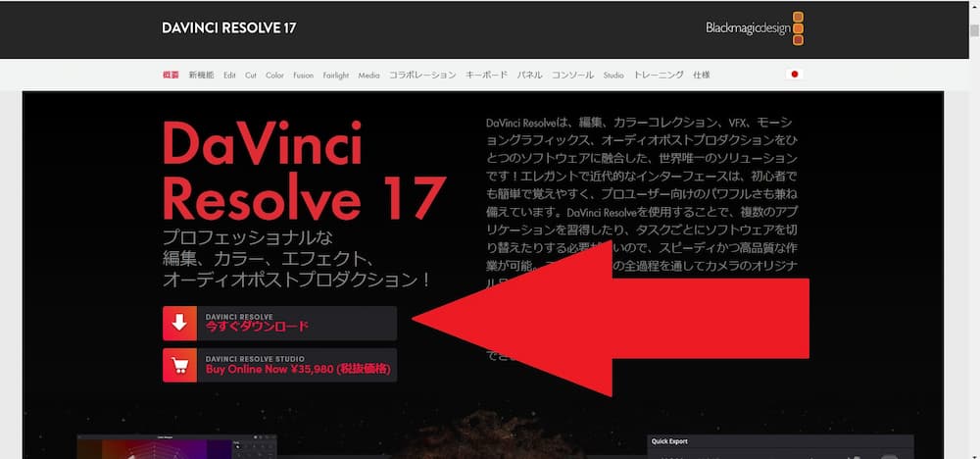Go to the キーボード tab
Viewport: 980px width, 459px height.
point(486,76)
